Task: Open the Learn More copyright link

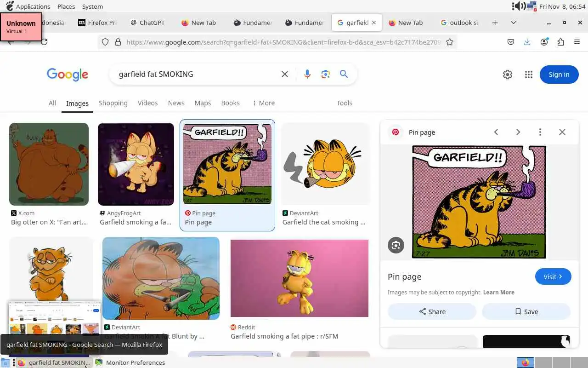Action: pyautogui.click(x=499, y=293)
